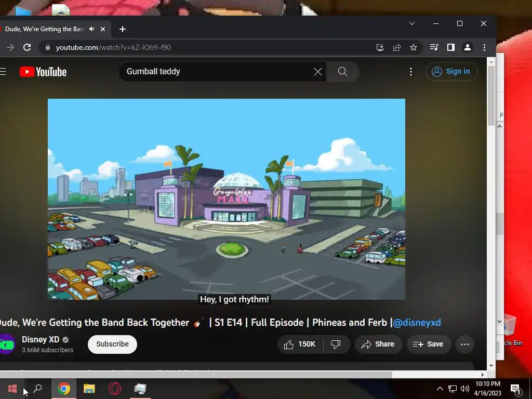Click the horizontal scrollbar's right arrow
Viewport: 532px width, 399px height.
click(483, 375)
